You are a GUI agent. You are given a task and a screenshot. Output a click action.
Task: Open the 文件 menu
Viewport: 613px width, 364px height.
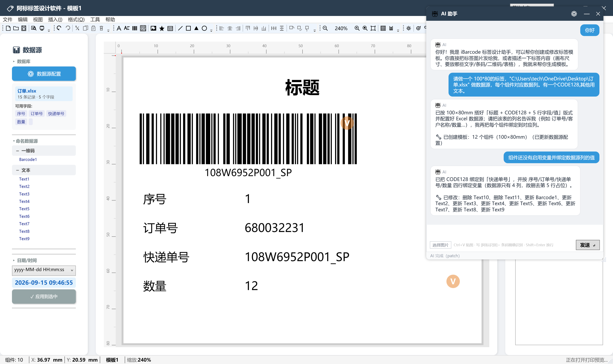[x=8, y=19]
